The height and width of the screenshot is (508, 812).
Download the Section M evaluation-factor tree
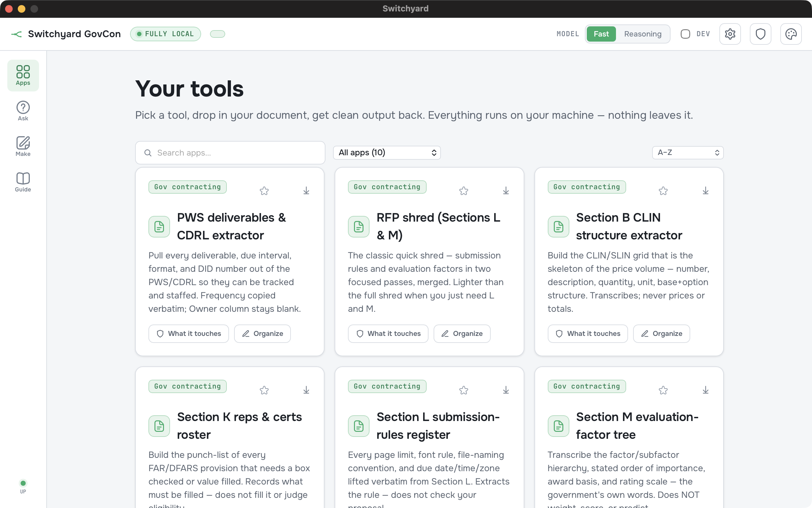pos(706,390)
